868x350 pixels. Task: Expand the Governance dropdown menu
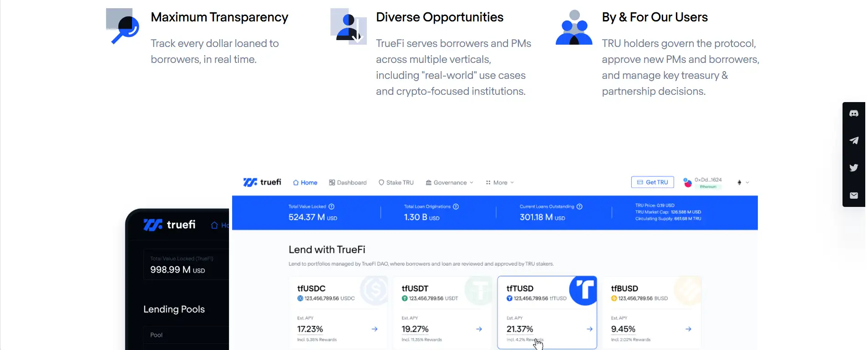tap(449, 183)
